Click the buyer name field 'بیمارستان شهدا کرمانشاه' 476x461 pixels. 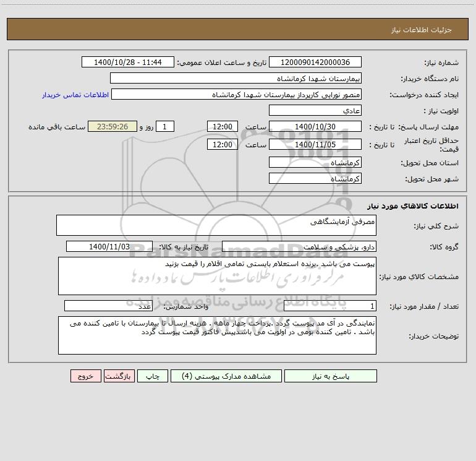[236, 78]
